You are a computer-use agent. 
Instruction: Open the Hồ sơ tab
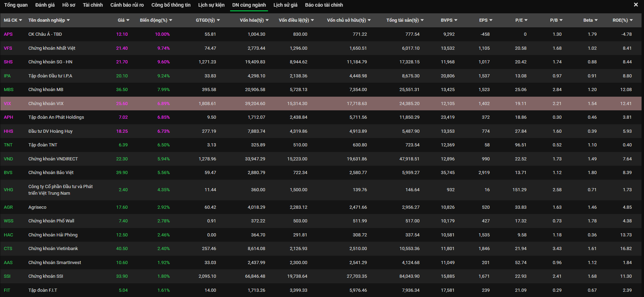pos(69,5)
